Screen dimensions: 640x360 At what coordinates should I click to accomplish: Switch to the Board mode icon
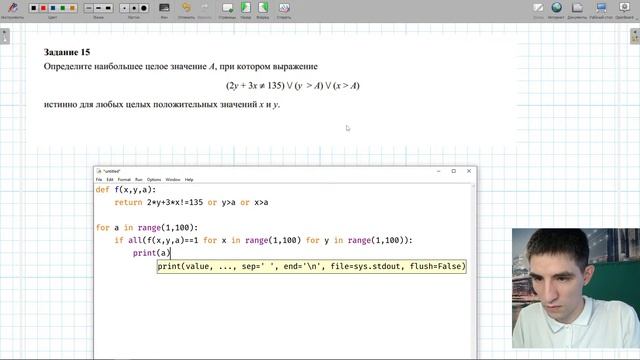click(x=538, y=8)
